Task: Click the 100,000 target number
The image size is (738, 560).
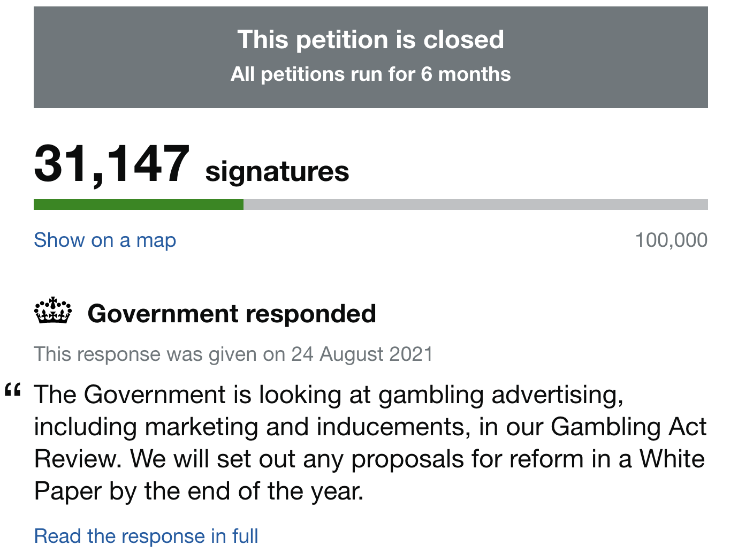Action: point(671,240)
